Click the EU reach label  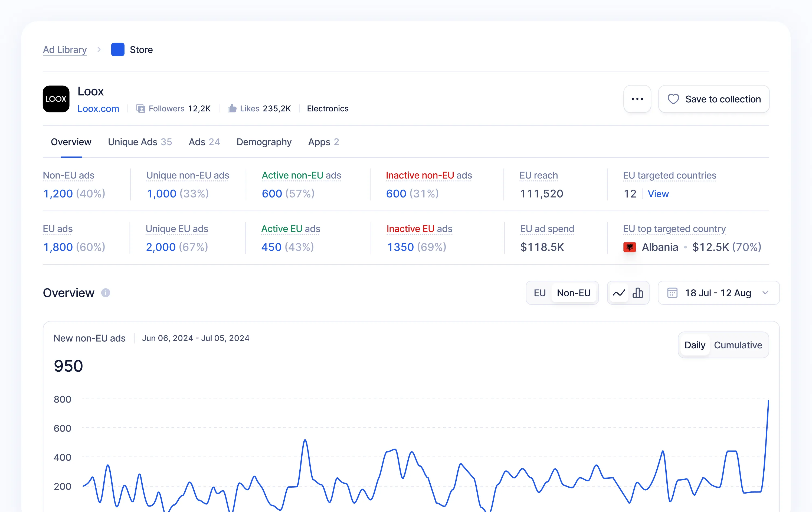tap(539, 175)
